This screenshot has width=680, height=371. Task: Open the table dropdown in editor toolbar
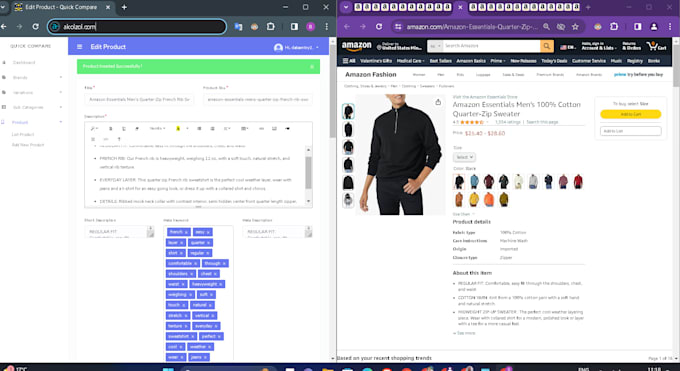tap(245, 128)
